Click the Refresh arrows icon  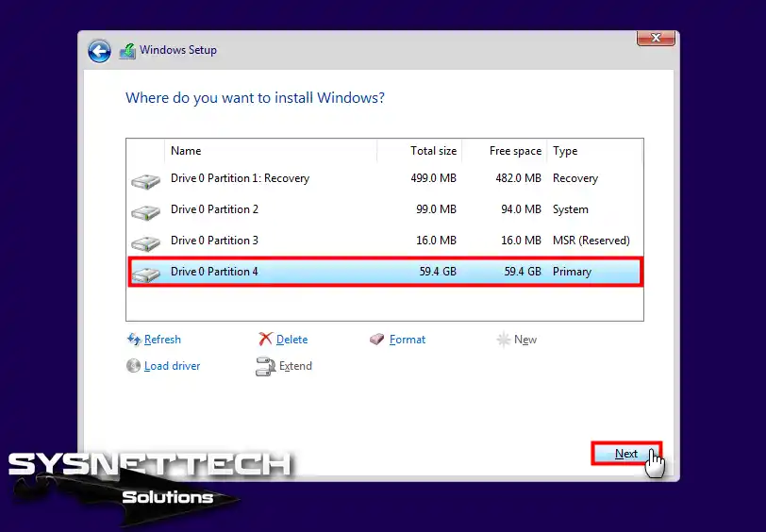pyautogui.click(x=133, y=340)
